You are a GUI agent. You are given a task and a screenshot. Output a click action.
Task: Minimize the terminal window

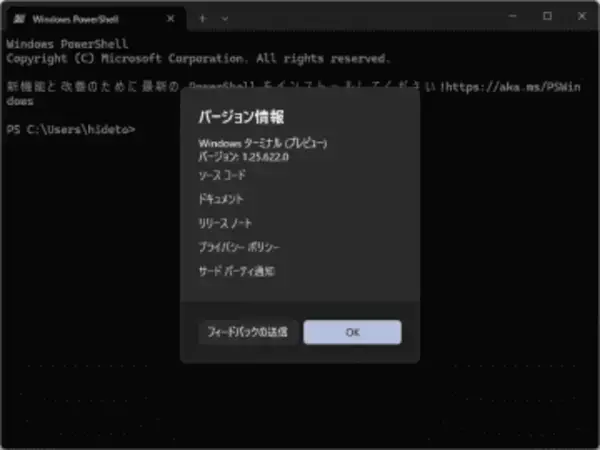tap(513, 16)
